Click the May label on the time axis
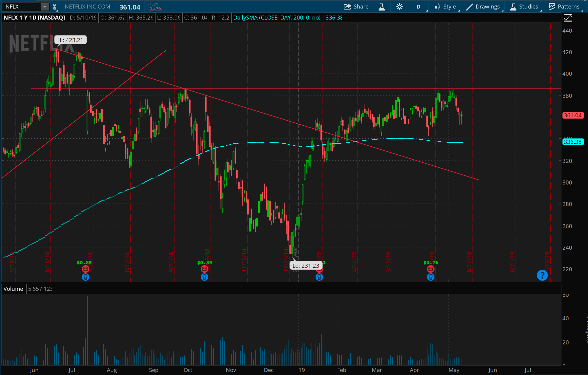The height and width of the screenshot is (375, 588). pos(454,370)
